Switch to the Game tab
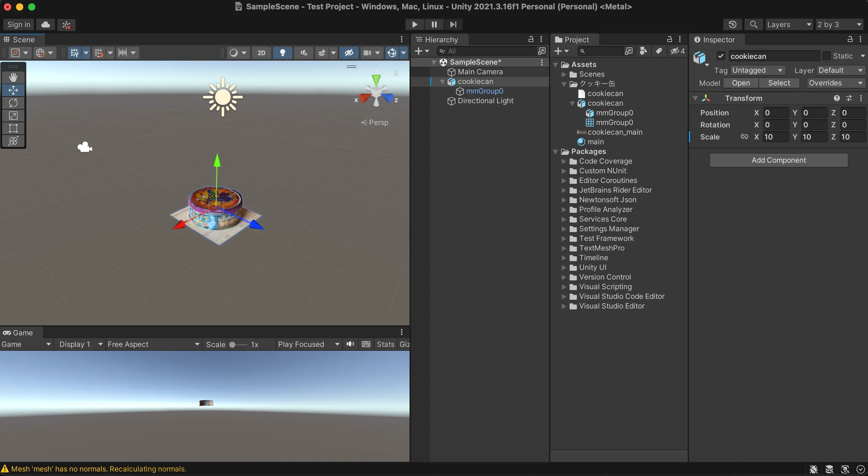Screen dimensions: 868x476 [x=18, y=333]
